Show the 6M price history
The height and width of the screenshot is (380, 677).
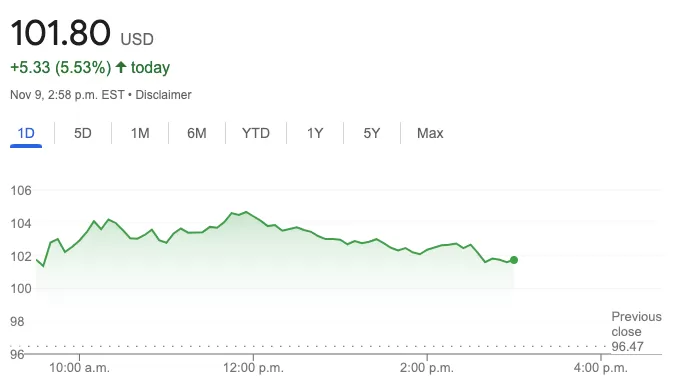[196, 133]
